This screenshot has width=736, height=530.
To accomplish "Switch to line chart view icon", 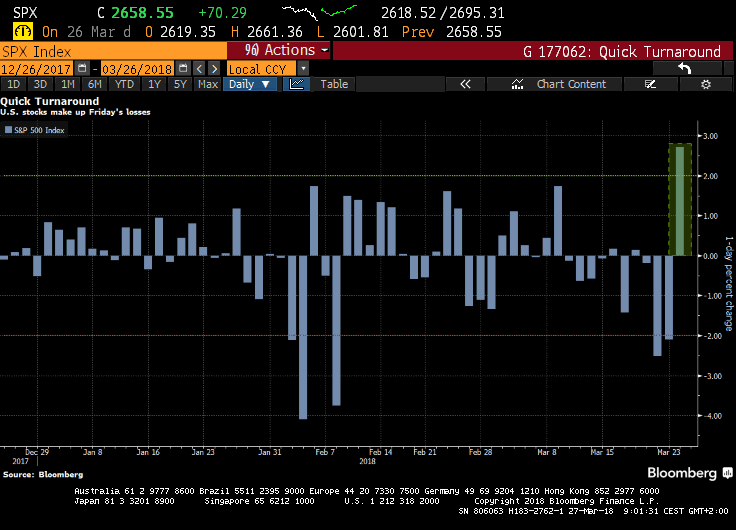I will point(296,84).
